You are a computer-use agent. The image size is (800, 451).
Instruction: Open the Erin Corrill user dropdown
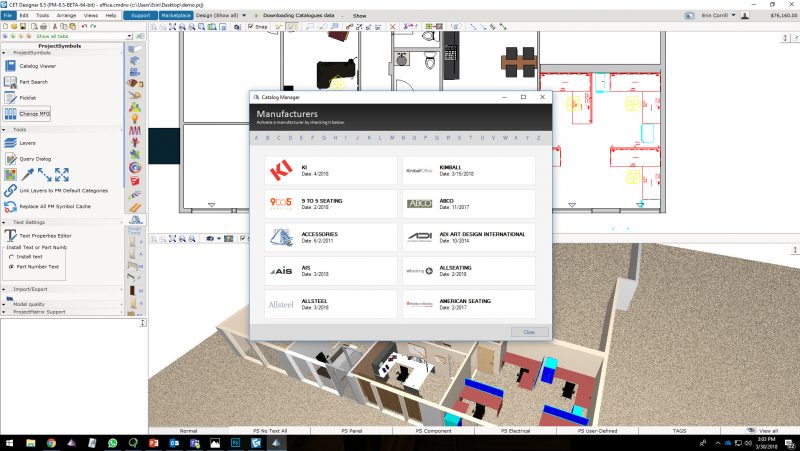click(x=718, y=15)
